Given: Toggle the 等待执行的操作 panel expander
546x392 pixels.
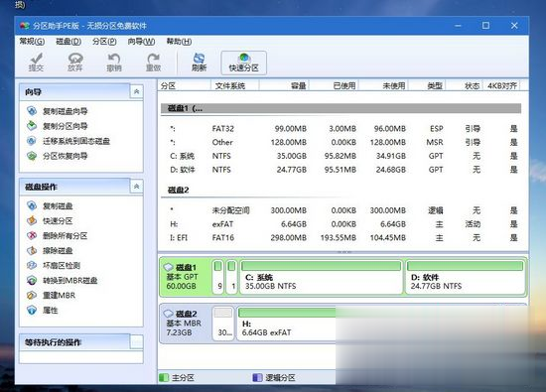Looking at the screenshot, I should (137, 341).
